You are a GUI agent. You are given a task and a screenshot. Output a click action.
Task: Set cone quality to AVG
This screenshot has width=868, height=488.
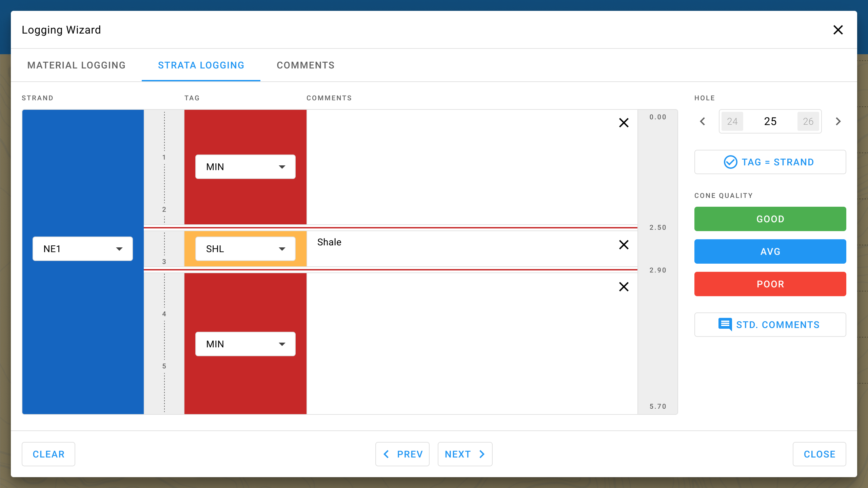click(770, 251)
